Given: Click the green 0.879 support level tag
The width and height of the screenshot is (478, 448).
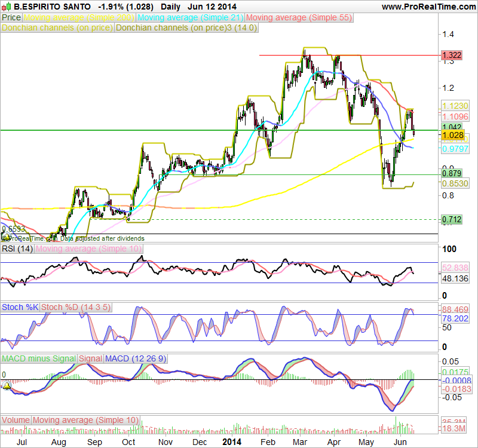Looking at the screenshot, I should point(452,173).
